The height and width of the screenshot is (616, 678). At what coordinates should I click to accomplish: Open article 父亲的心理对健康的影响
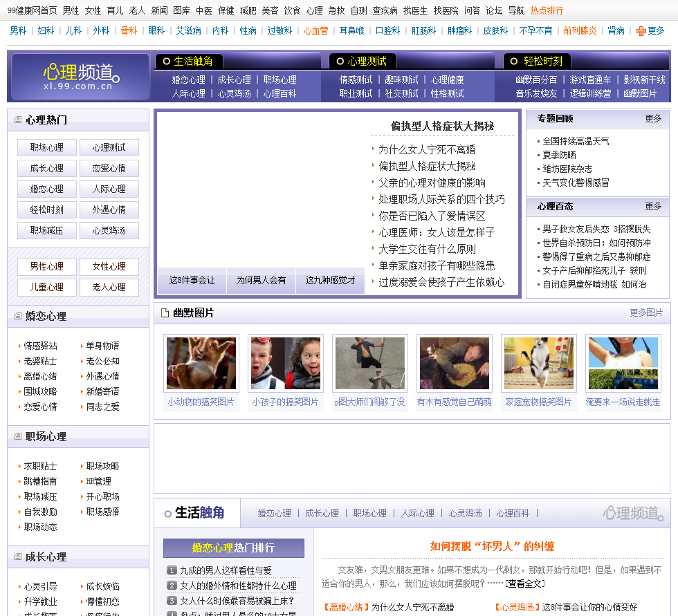click(x=432, y=183)
